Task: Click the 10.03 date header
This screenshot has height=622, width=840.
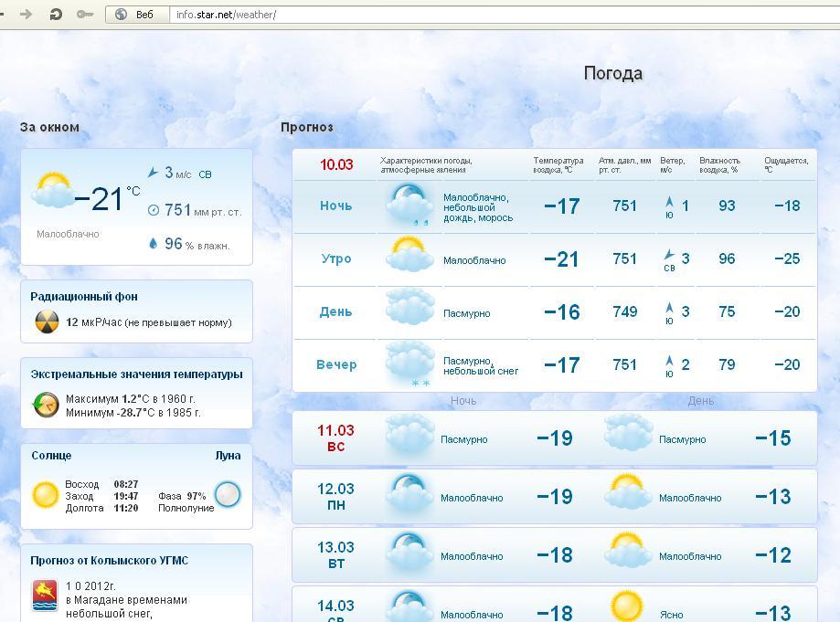Action: pyautogui.click(x=335, y=164)
